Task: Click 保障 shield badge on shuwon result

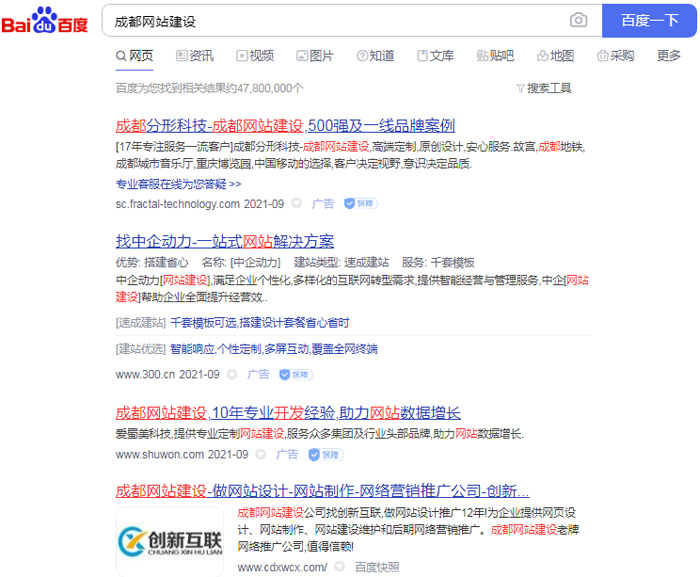Action: pyautogui.click(x=325, y=455)
